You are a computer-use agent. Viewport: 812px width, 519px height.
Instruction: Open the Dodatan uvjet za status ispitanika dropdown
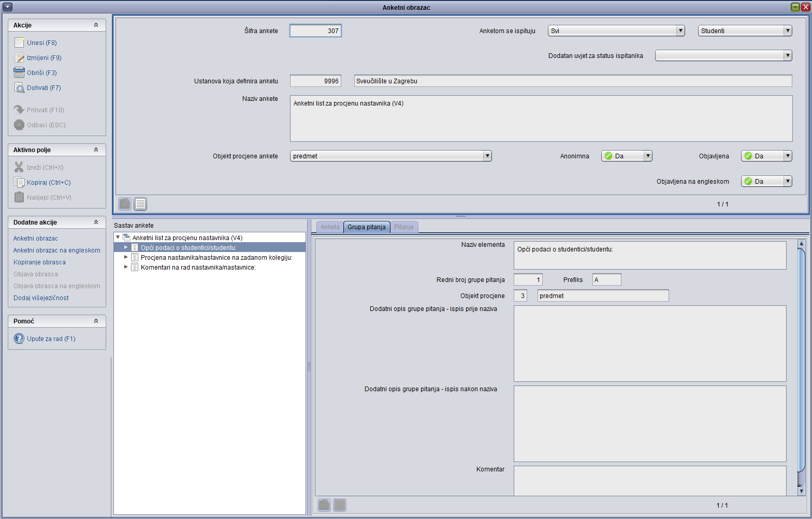[x=787, y=56]
